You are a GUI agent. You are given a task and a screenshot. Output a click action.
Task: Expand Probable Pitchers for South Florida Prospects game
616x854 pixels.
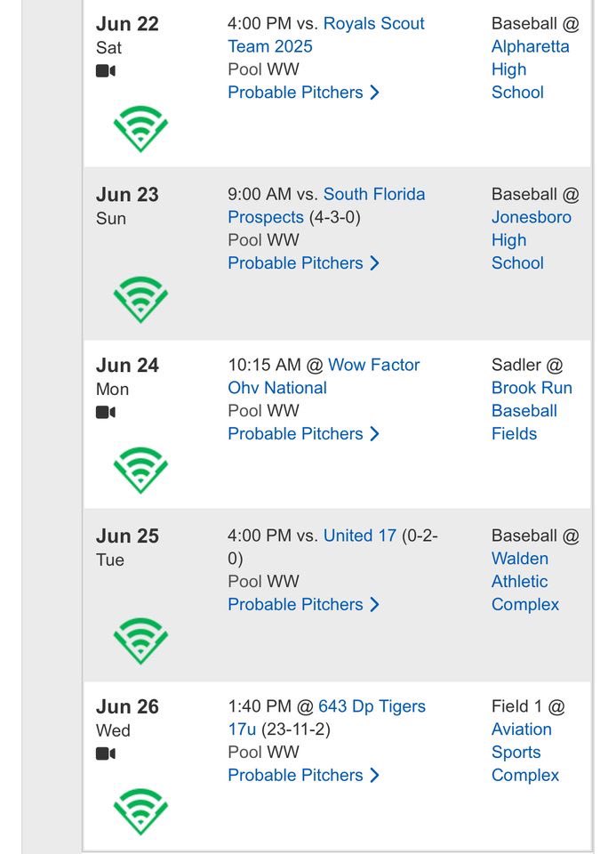click(x=303, y=263)
